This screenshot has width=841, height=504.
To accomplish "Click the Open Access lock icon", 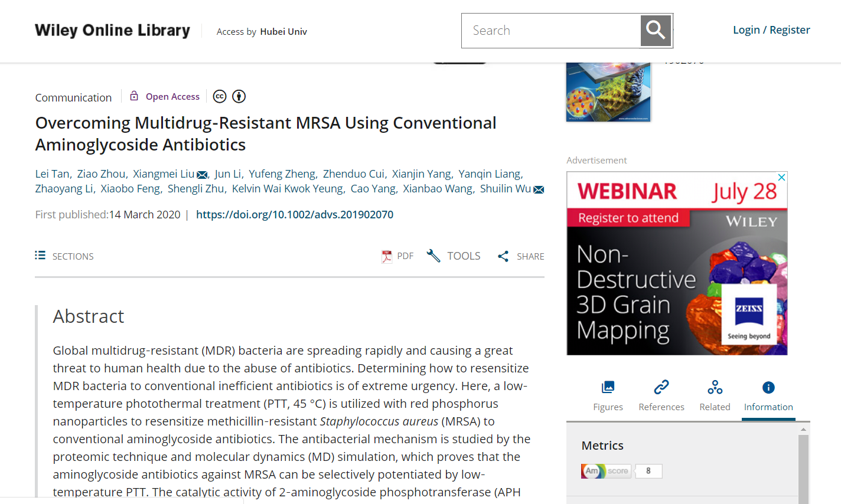I will pos(134,96).
